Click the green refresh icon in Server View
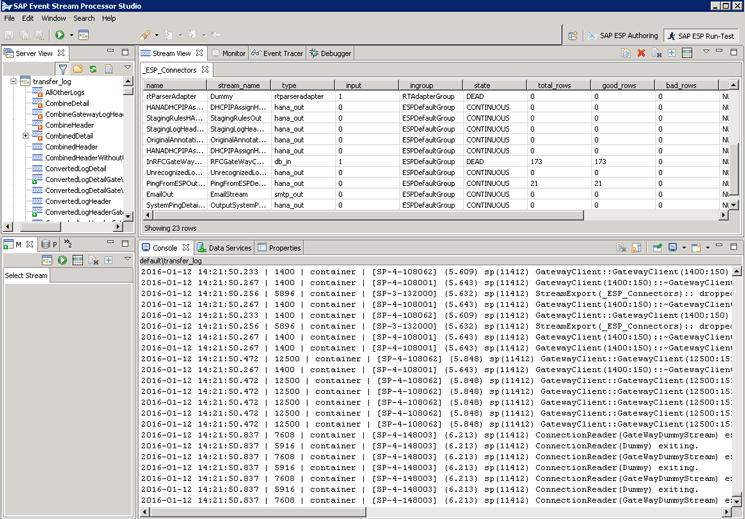The height and width of the screenshot is (519, 745). click(x=93, y=69)
